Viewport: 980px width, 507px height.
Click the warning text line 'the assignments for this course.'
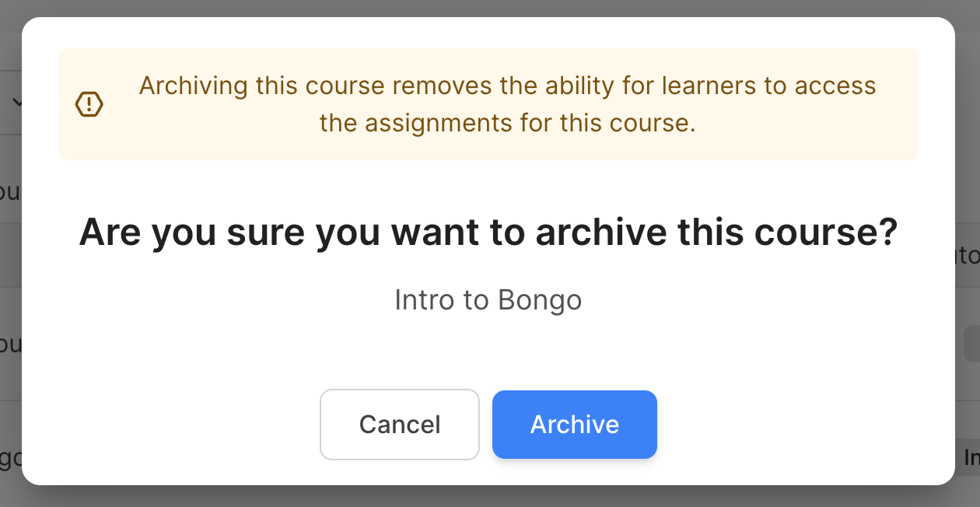508,123
